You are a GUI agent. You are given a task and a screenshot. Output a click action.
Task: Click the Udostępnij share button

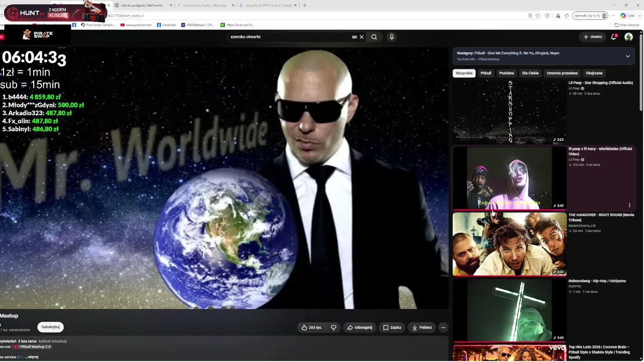[x=360, y=327]
